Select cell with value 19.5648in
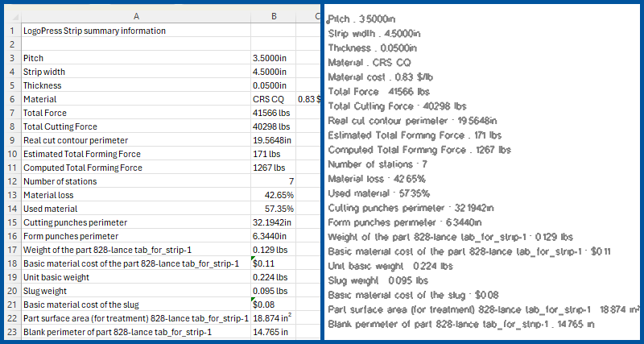Screen dimensions: 644x344 [x=274, y=140]
